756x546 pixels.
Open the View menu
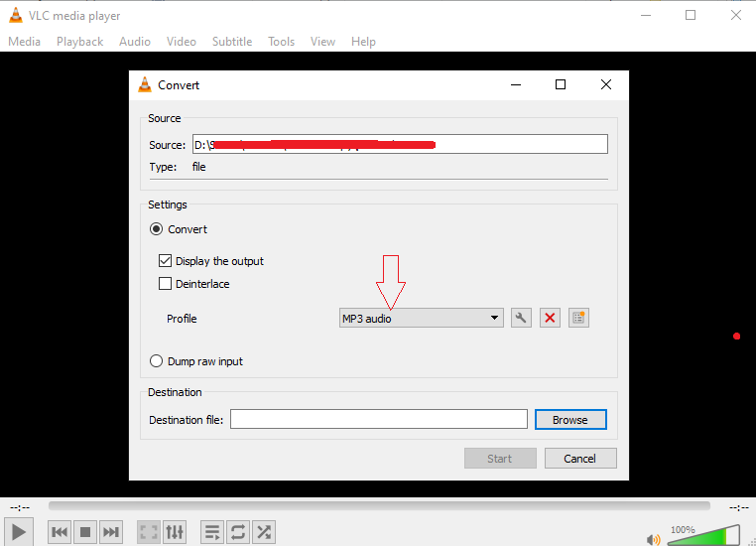click(x=322, y=42)
